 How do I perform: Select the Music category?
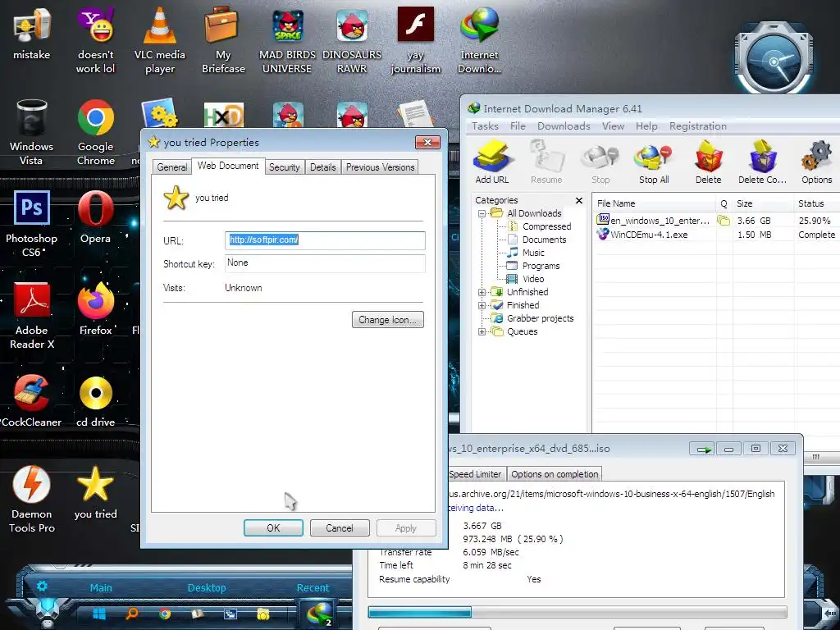click(533, 253)
